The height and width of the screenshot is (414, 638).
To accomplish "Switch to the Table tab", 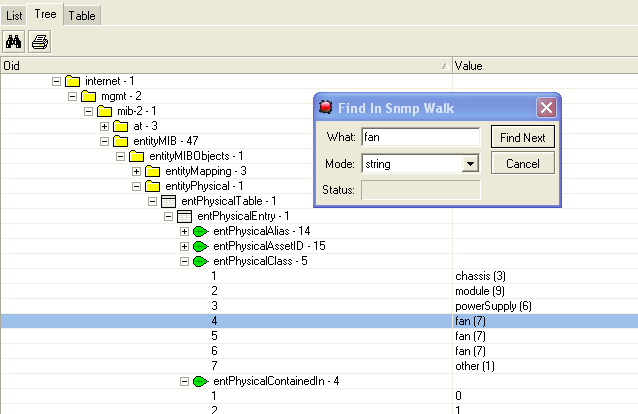I will [82, 15].
